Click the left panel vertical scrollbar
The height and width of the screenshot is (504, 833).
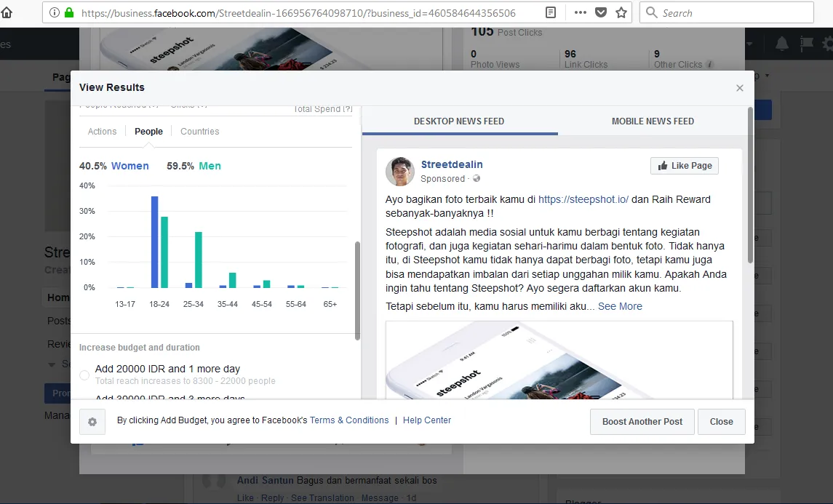[357, 291]
